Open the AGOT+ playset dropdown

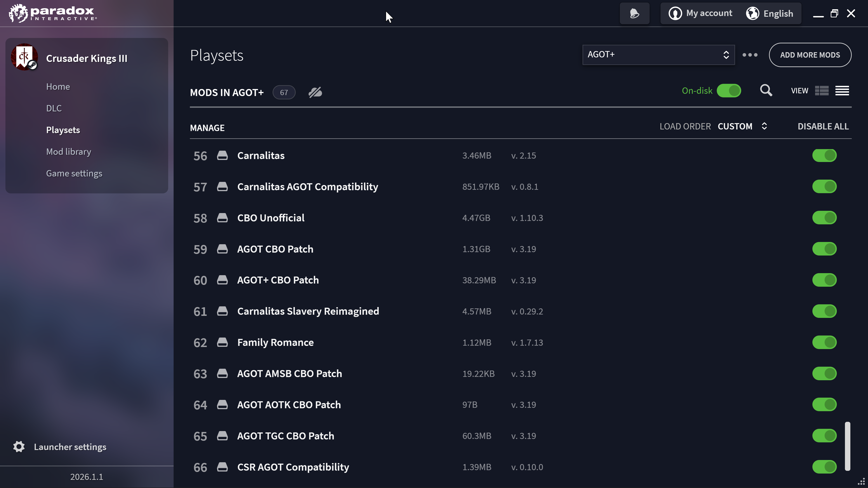[x=658, y=55]
